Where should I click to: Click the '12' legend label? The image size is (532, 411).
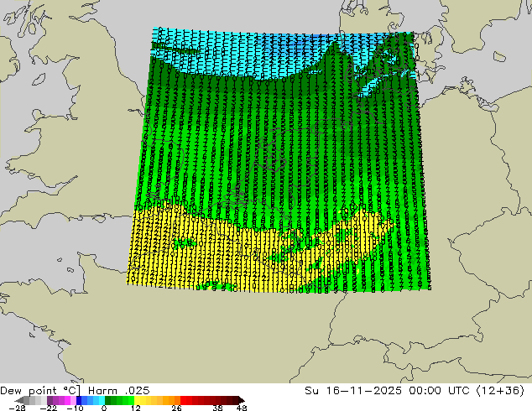tap(136, 408)
